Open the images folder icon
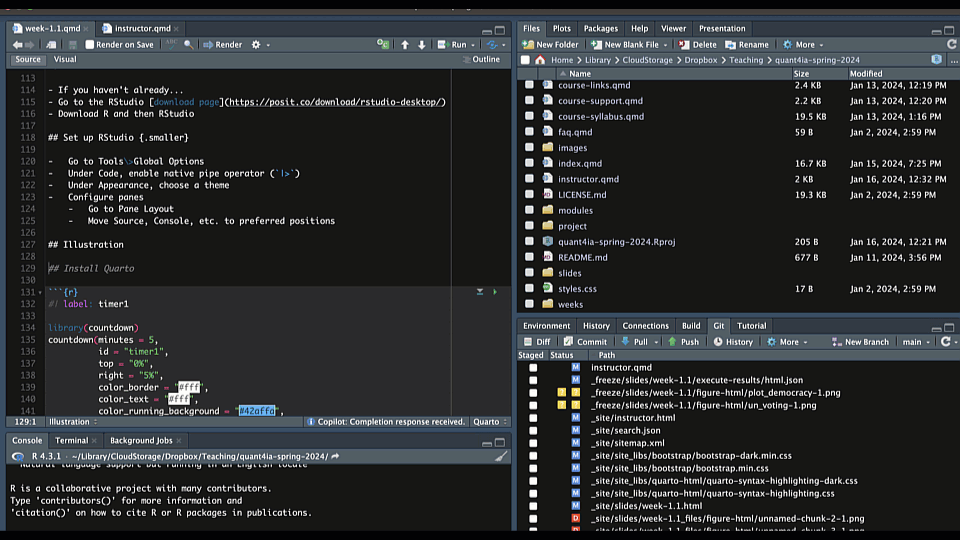Image resolution: width=960 pixels, height=540 pixels. point(548,148)
